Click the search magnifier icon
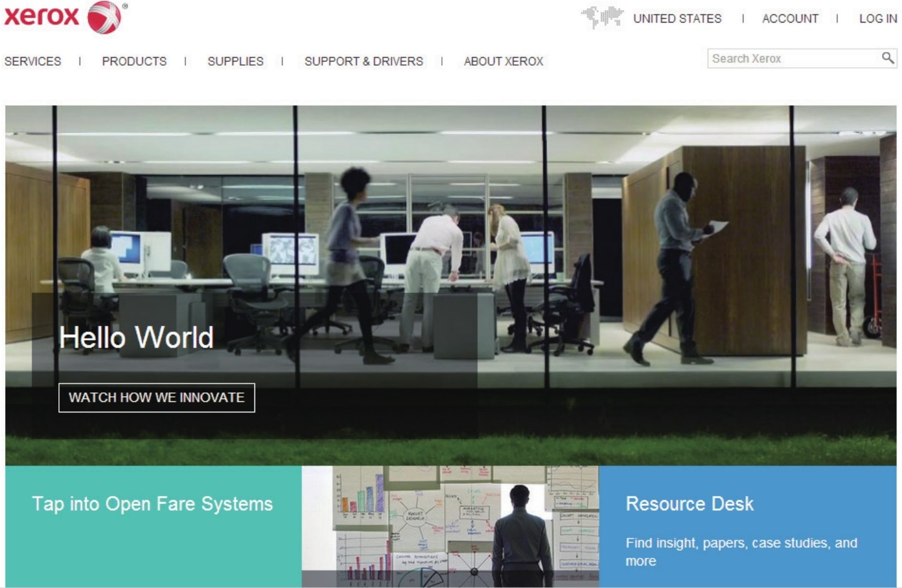The width and height of the screenshot is (902, 588). click(x=888, y=58)
